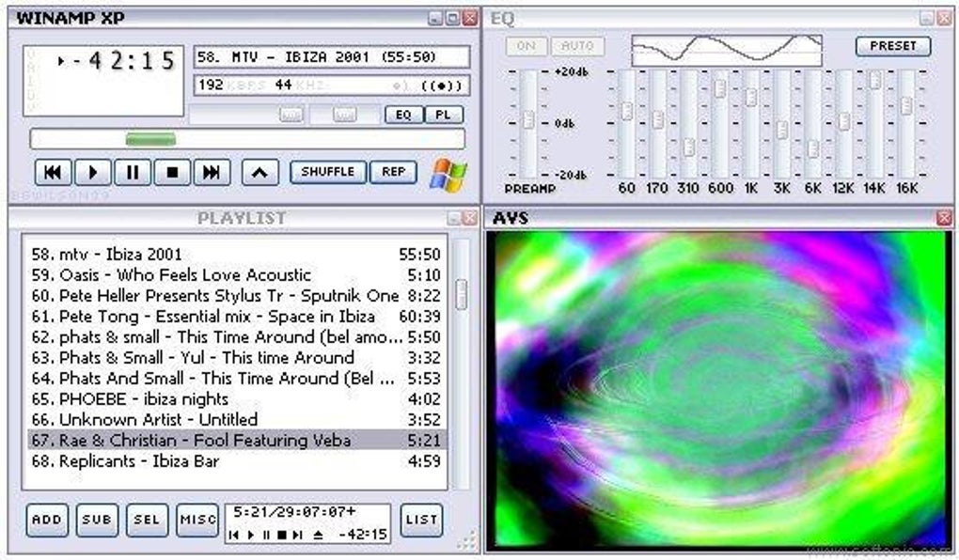Pause playback using the main Pause button
The height and width of the screenshot is (560, 959).
tap(133, 172)
